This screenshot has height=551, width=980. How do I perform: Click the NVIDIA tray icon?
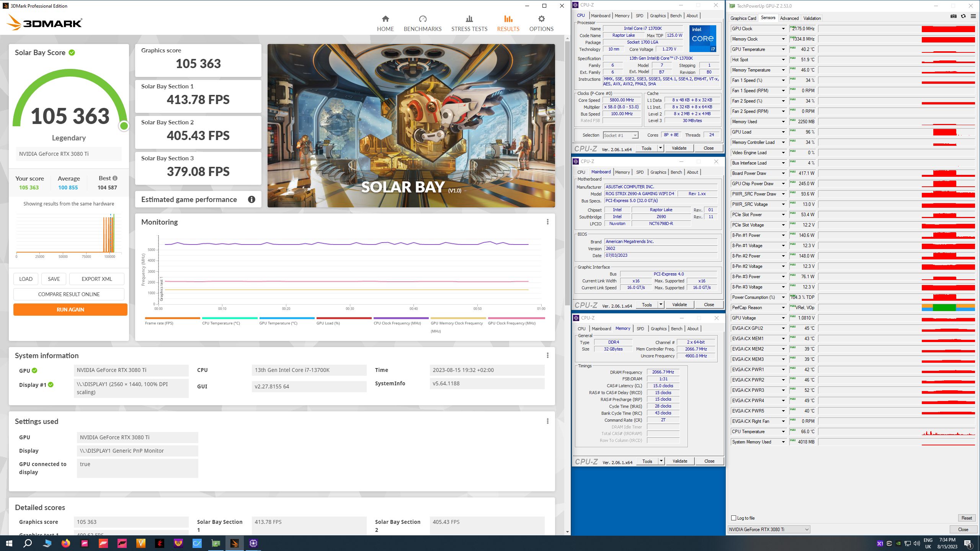898,543
